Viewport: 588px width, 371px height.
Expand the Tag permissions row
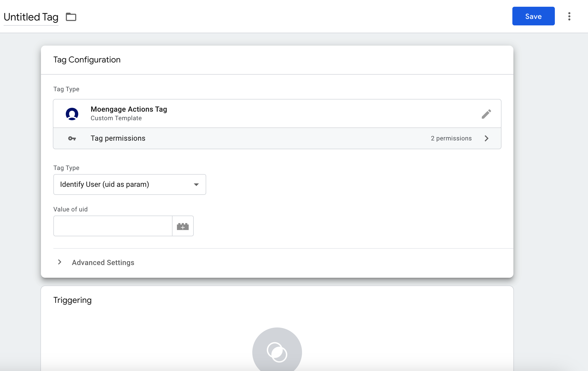[277, 138]
